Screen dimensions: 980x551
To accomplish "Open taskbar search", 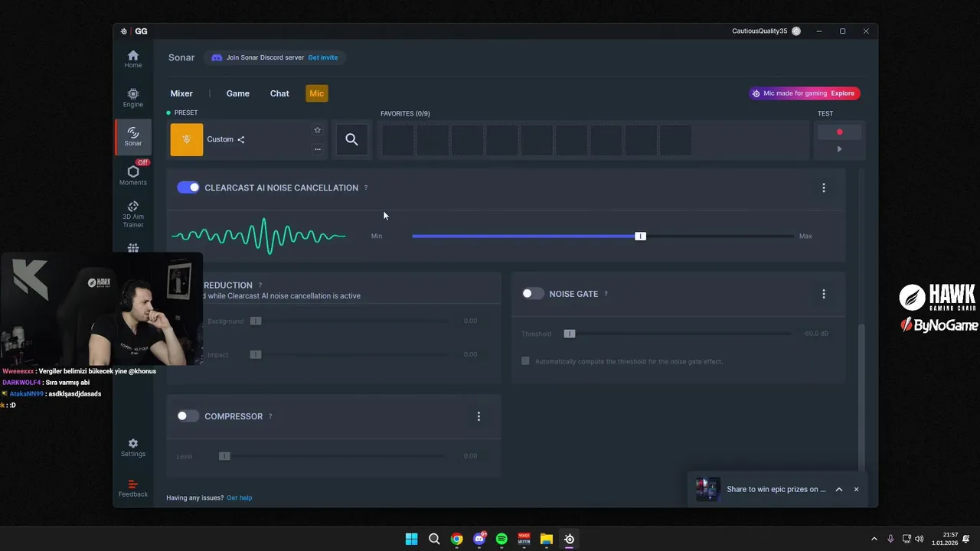I will 434,539.
